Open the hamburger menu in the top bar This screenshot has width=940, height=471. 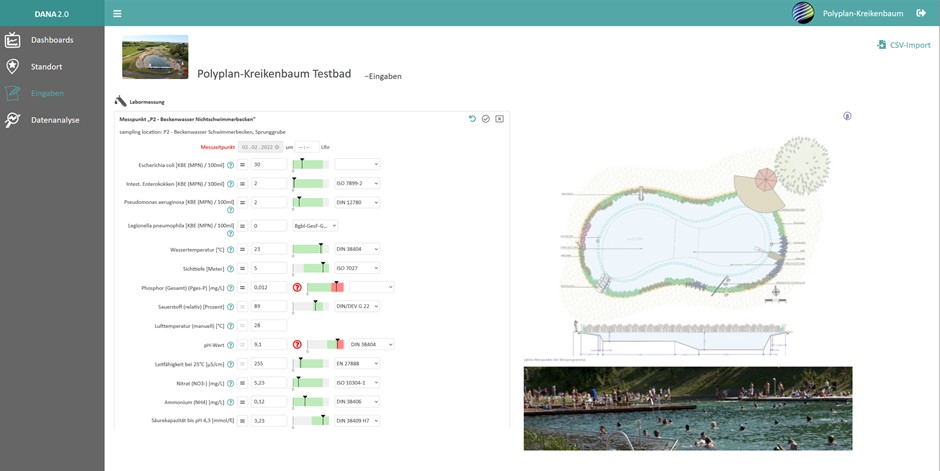point(117,14)
